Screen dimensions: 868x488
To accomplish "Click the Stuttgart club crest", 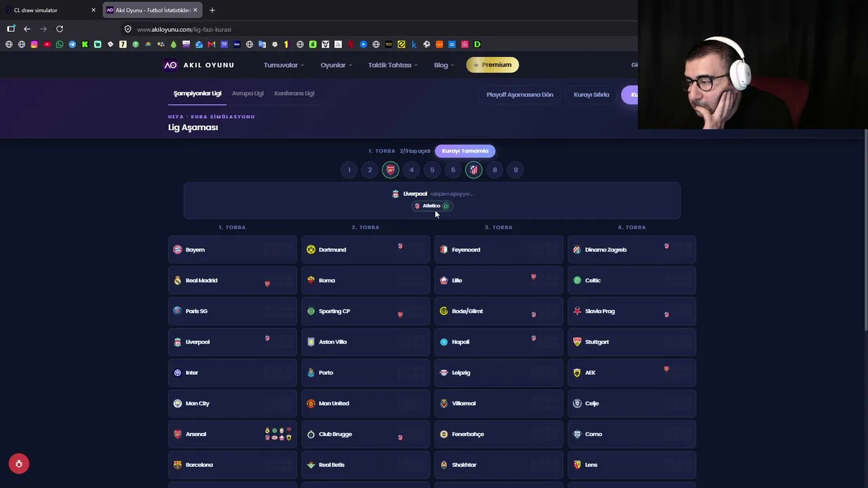I will click(x=577, y=342).
